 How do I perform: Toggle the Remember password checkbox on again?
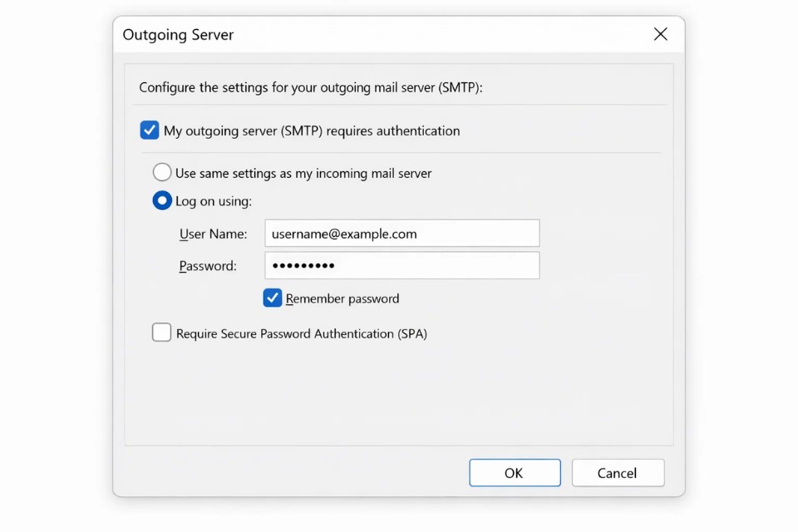click(272, 298)
